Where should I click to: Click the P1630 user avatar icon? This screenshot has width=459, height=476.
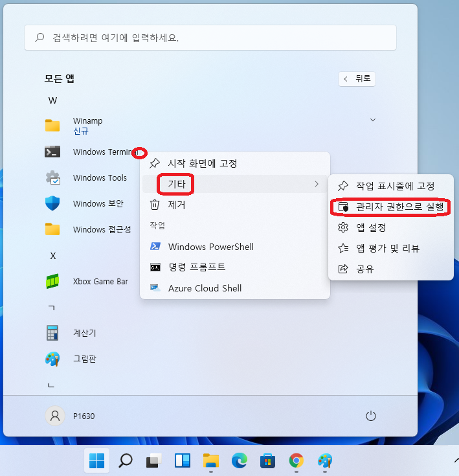[55, 416]
